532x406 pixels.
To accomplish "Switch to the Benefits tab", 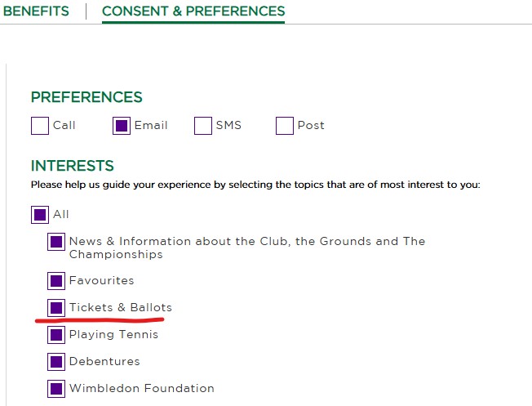I will 36,11.
